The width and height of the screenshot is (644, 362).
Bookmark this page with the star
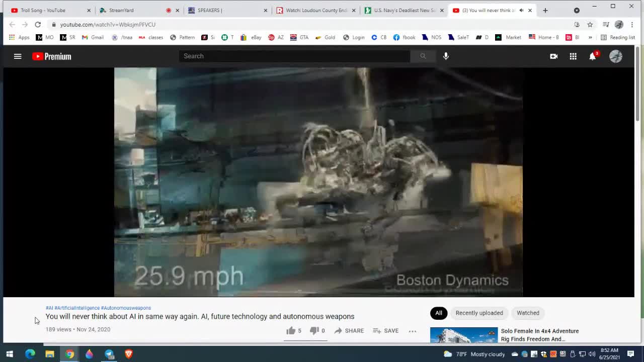pos(590,24)
